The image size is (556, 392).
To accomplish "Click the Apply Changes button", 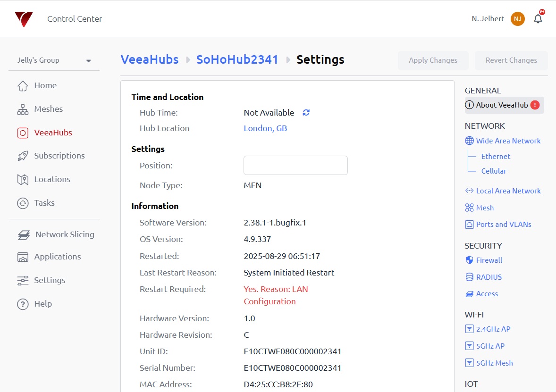I will coord(433,60).
